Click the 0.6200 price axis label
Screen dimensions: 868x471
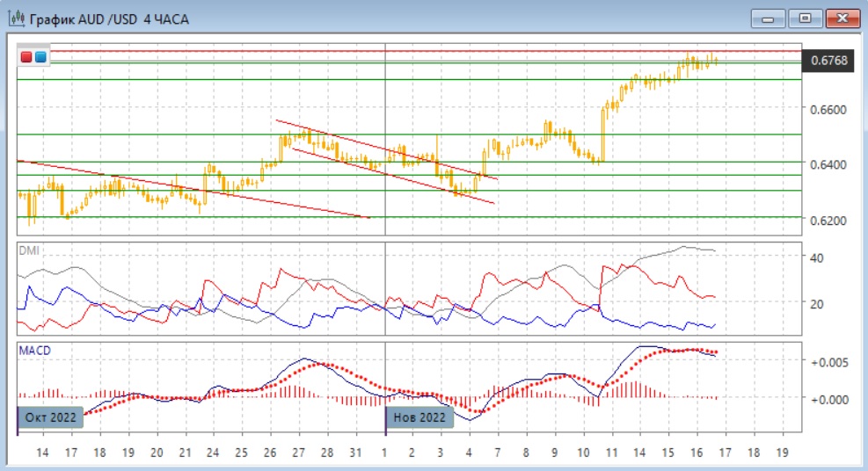tap(828, 220)
